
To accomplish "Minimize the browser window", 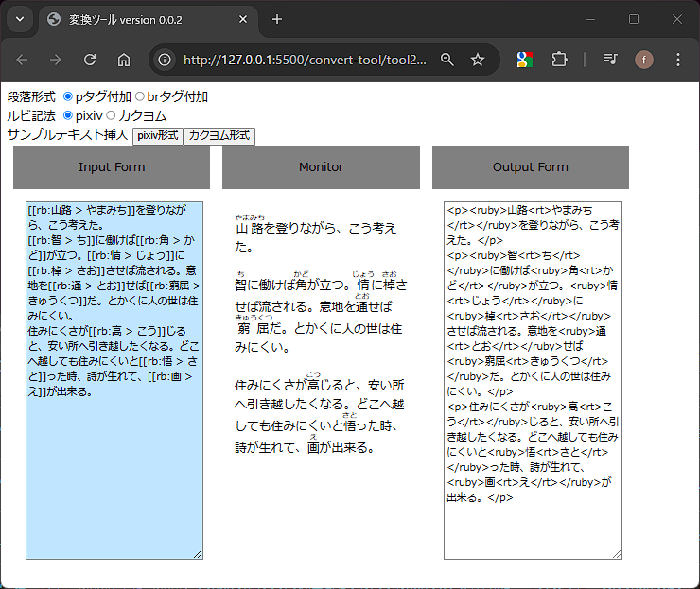I will pyautogui.click(x=590, y=19).
